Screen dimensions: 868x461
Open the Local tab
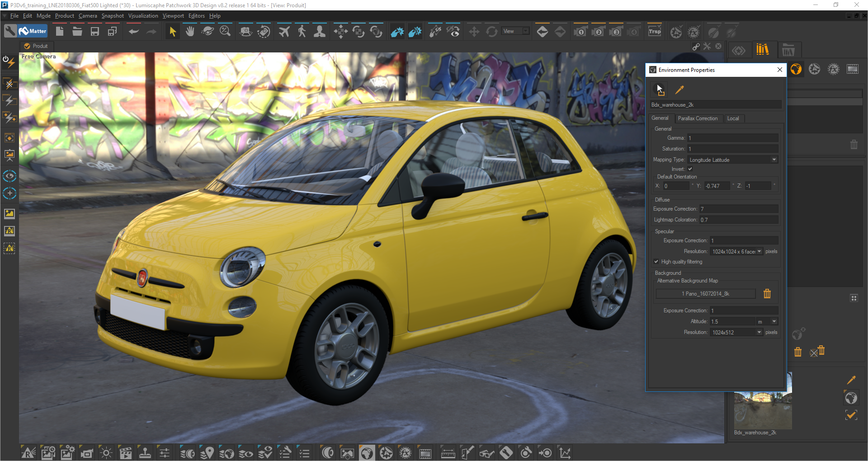733,118
